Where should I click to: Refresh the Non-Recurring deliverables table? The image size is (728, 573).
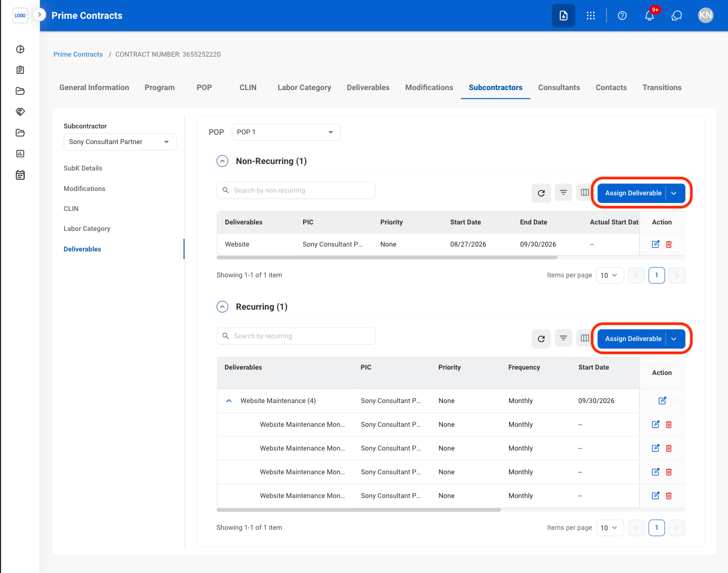(541, 193)
